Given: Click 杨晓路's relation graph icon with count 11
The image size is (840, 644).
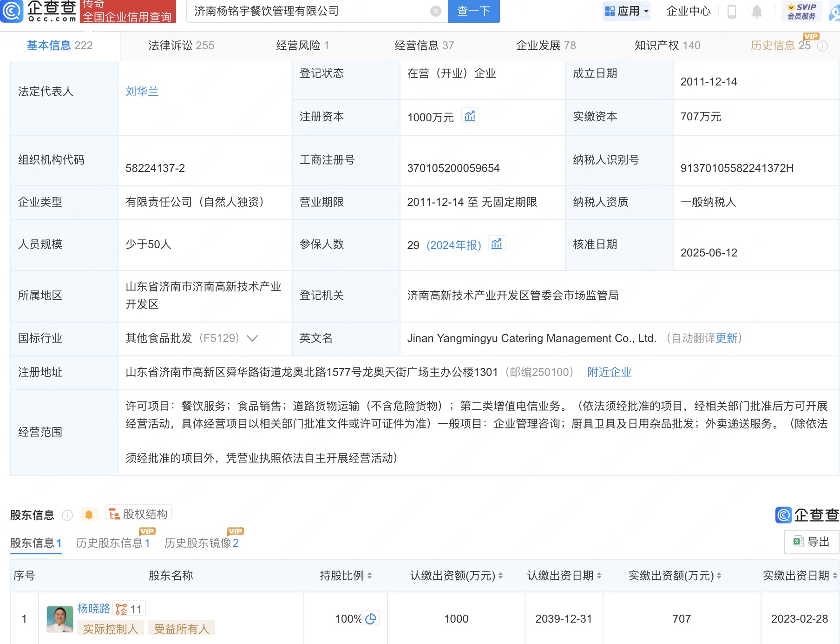Looking at the screenshot, I should [130, 609].
